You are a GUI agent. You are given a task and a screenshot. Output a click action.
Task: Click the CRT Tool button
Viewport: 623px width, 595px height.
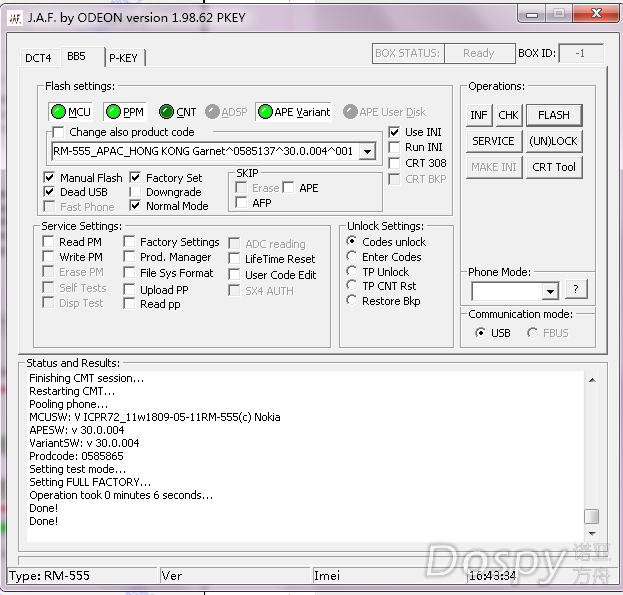pos(553,167)
